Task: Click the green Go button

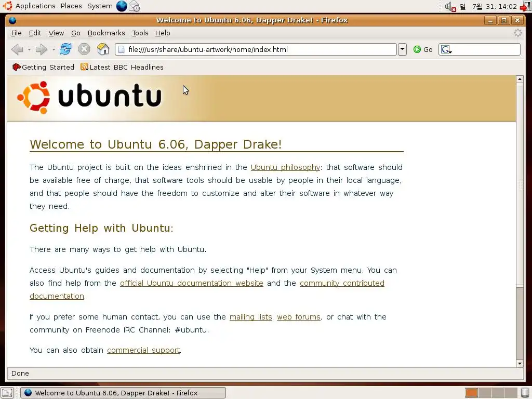Action: (423, 49)
